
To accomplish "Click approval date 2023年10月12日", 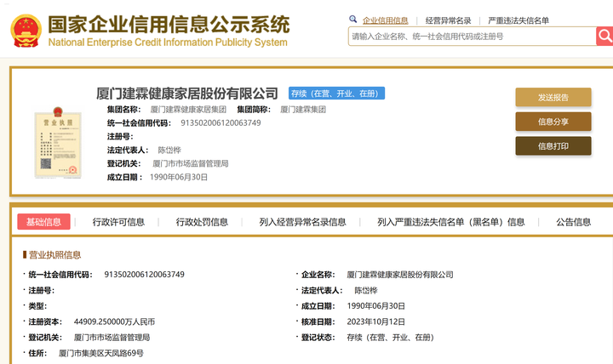I will pyautogui.click(x=376, y=321).
